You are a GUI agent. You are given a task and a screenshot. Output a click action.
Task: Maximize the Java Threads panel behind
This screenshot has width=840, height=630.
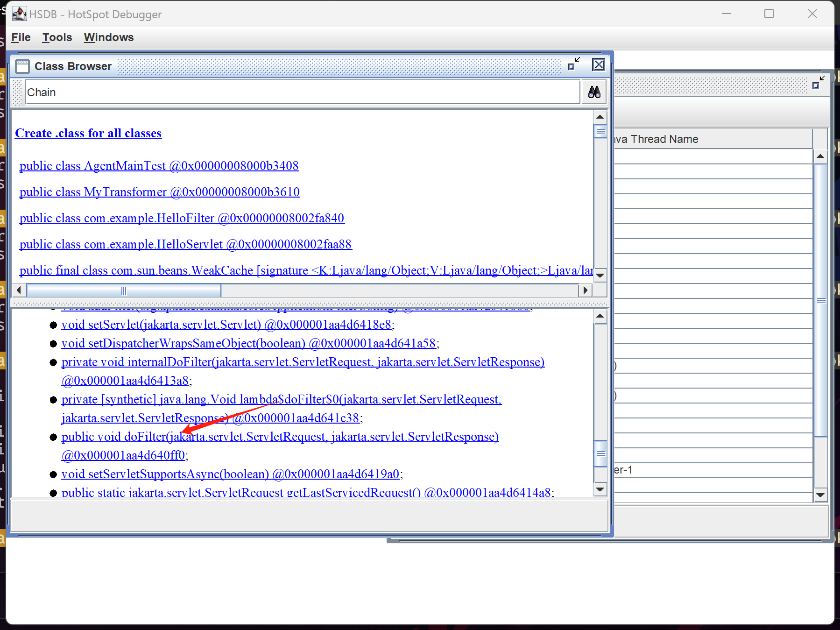pyautogui.click(x=818, y=83)
